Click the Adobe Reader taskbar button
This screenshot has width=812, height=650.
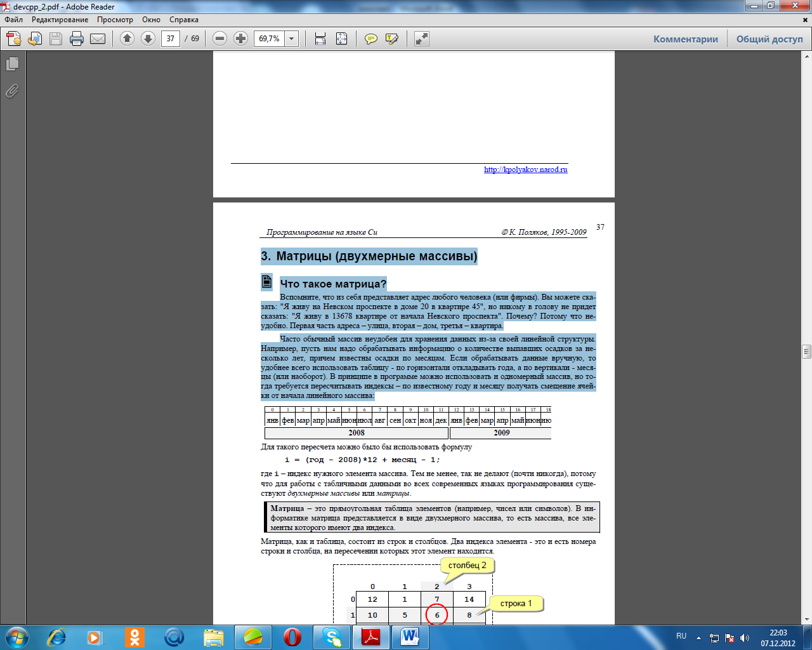pos(371,637)
